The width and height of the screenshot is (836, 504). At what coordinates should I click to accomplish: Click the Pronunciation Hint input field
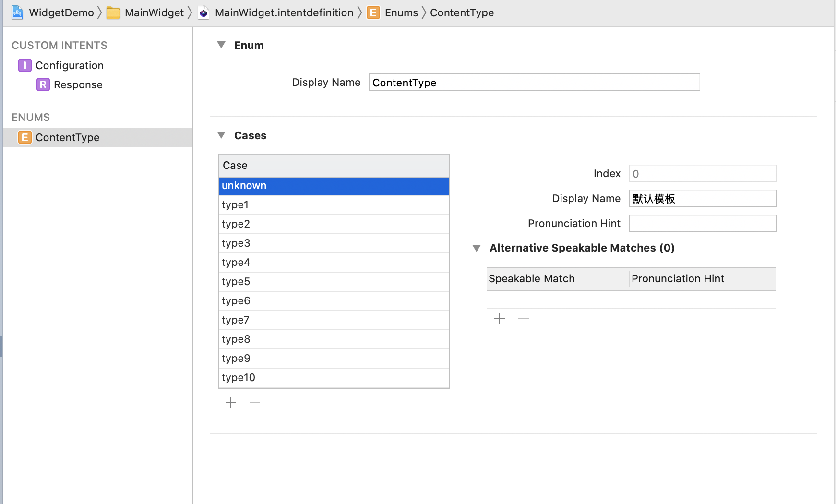pos(703,223)
